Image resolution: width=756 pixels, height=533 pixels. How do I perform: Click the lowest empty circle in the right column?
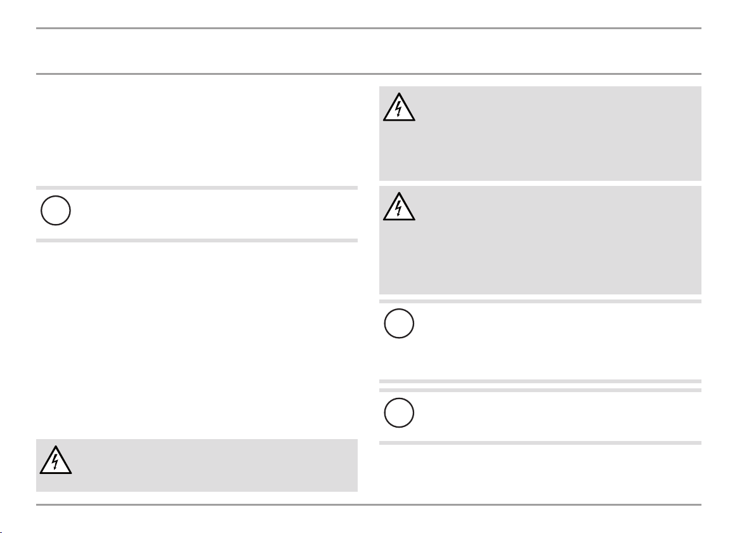[399, 412]
